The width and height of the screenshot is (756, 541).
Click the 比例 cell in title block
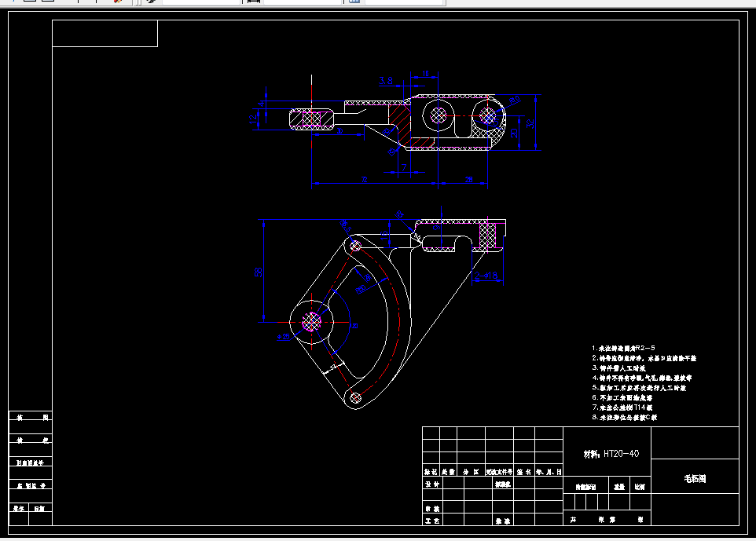coord(640,487)
